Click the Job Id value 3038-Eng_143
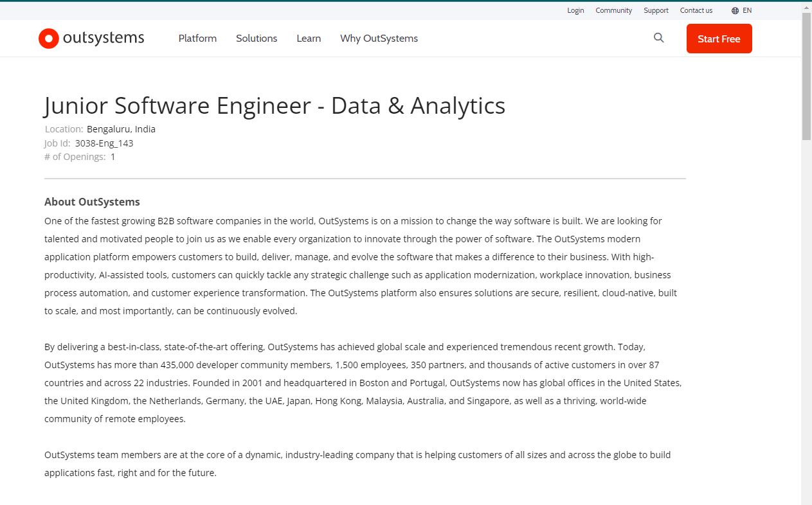 tap(104, 143)
